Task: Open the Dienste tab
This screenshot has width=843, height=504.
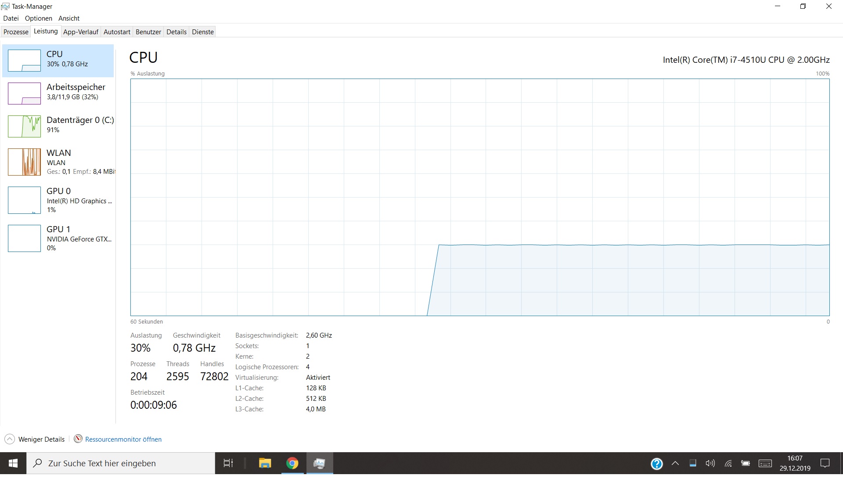Action: pos(203,32)
